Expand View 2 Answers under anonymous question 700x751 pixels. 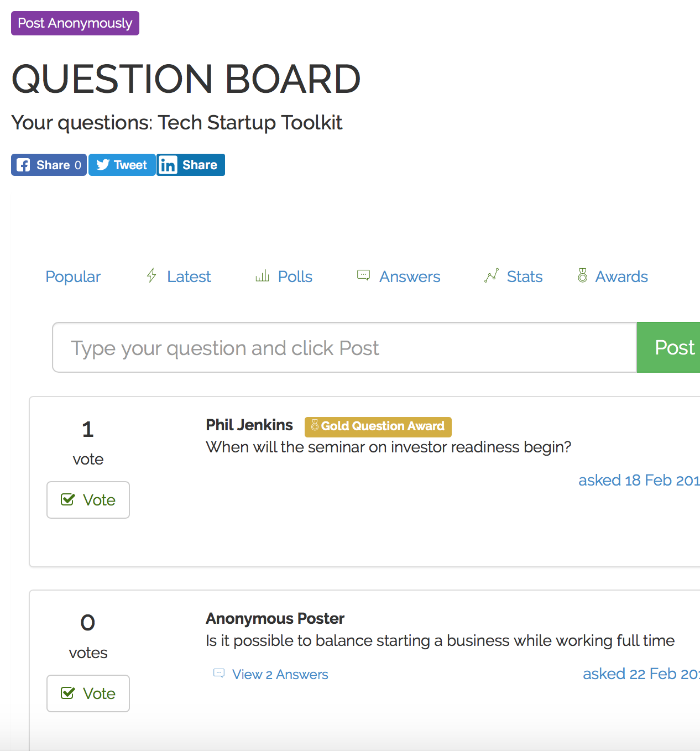coord(280,674)
